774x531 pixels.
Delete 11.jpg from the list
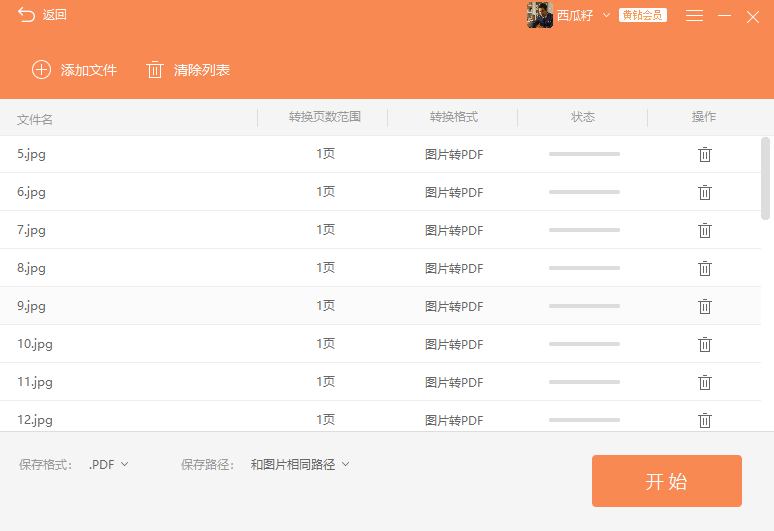tap(704, 382)
